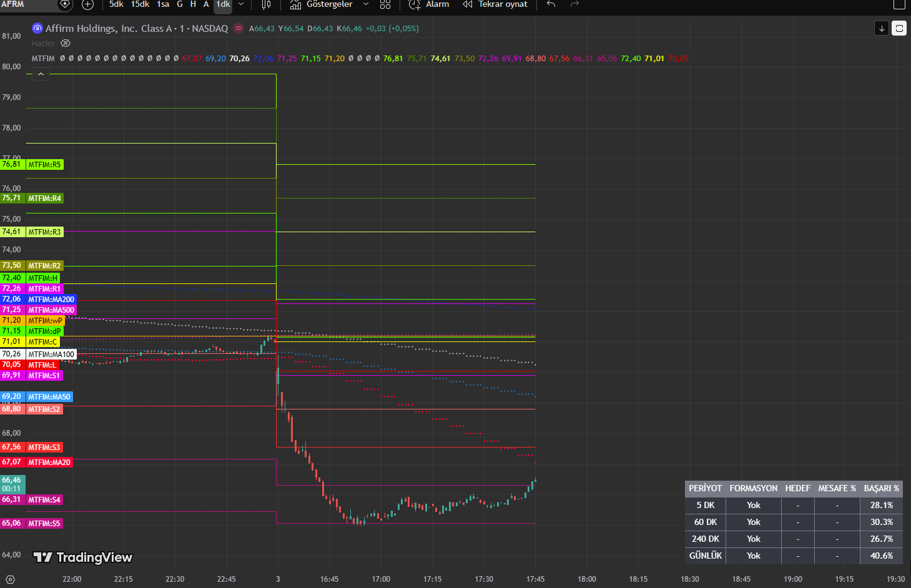Image resolution: width=911 pixels, height=588 pixels.
Task: Select the H weekly timeframe
Action: tap(193, 4)
